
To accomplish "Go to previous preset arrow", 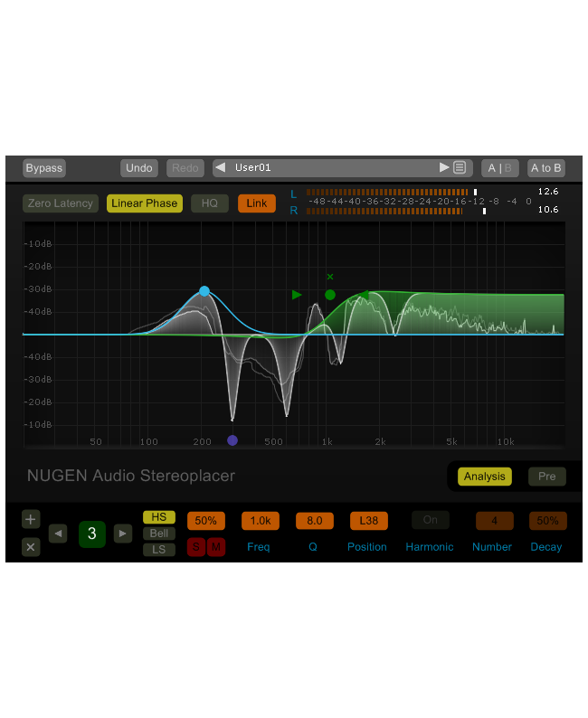I will (221, 167).
